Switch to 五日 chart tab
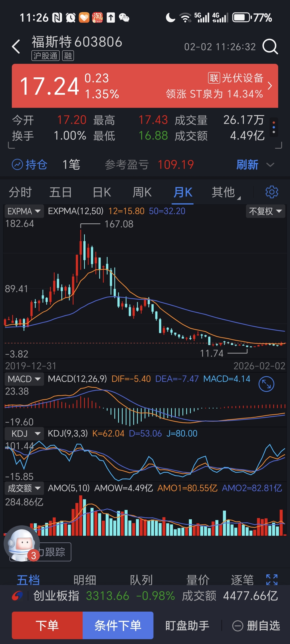The image size is (290, 644). coord(61,192)
